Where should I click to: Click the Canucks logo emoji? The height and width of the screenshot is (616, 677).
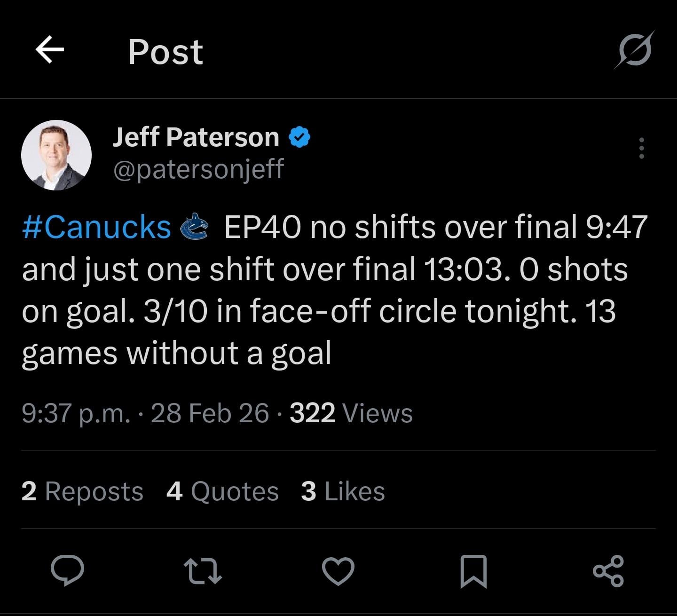(x=195, y=227)
